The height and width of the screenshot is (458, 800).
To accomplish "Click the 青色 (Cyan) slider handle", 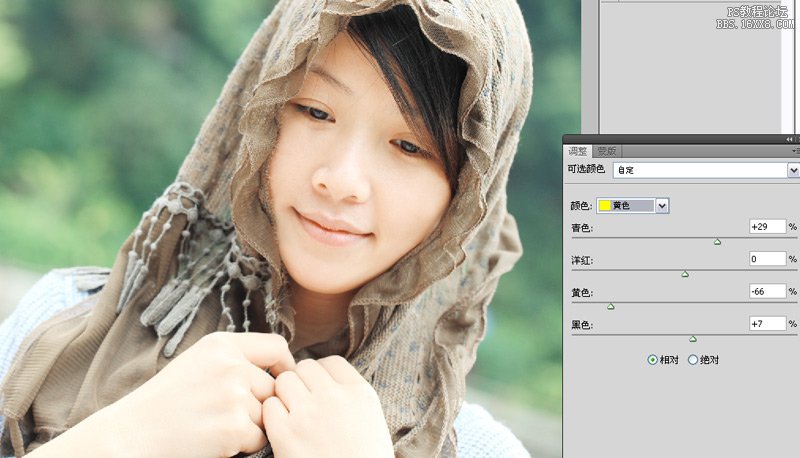I will coord(717,242).
